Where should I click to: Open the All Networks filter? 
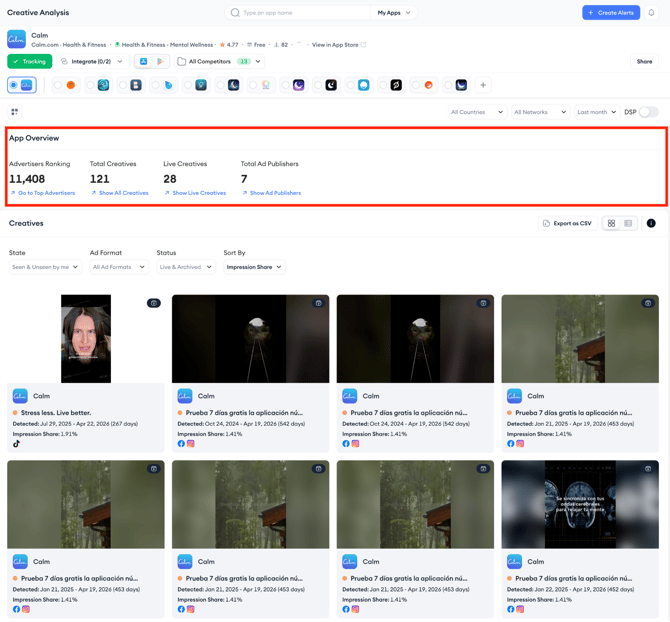[x=540, y=112]
